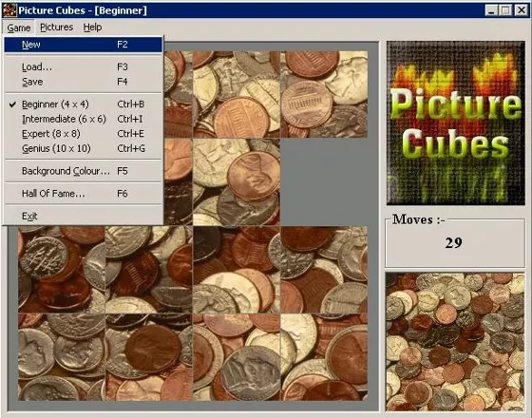The image size is (532, 418).
Task: Click the Moves counter value 29
Action: [454, 243]
